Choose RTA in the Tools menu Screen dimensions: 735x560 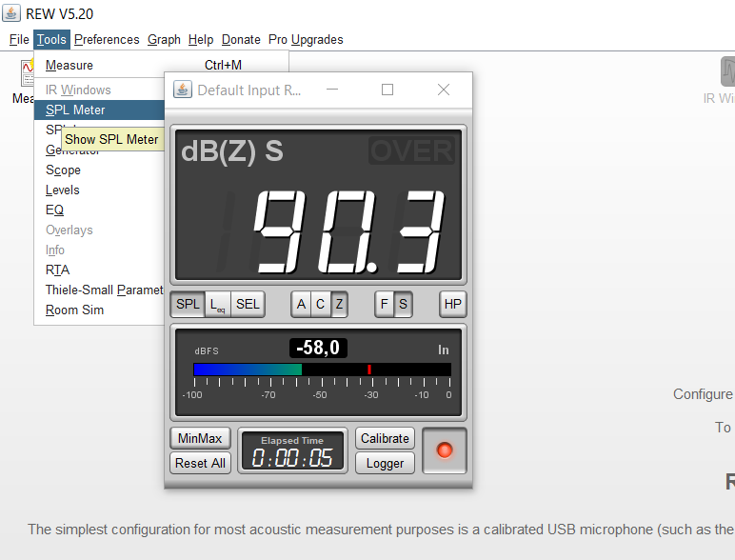tap(99, 270)
